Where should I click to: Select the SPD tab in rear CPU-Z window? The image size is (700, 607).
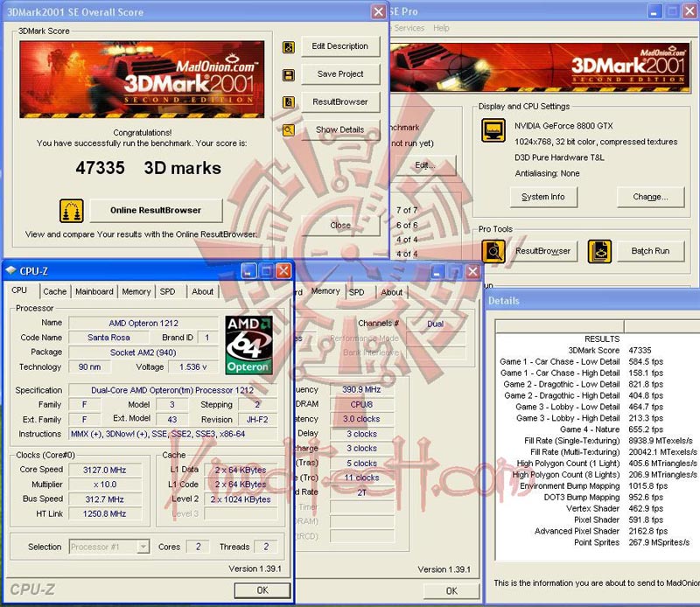tap(356, 292)
